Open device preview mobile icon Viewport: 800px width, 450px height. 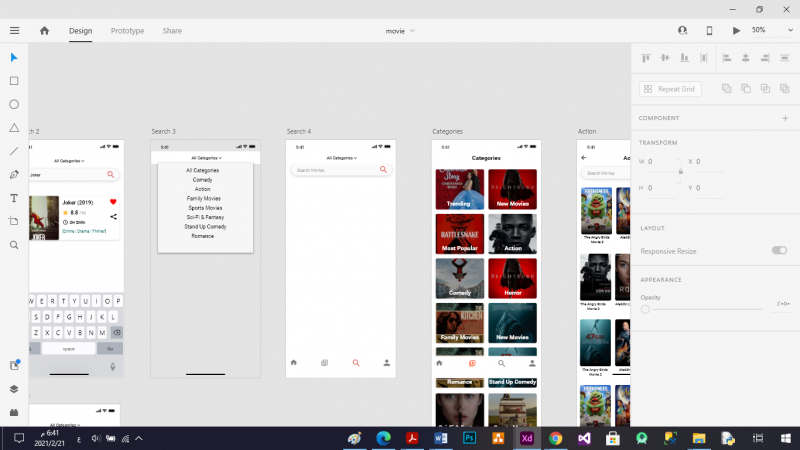[x=709, y=31]
